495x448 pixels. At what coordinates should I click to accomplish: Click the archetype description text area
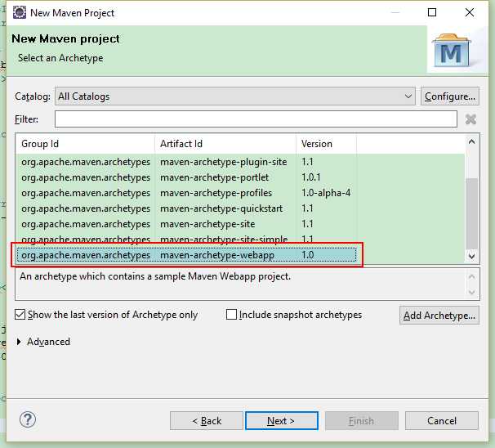[x=247, y=284]
